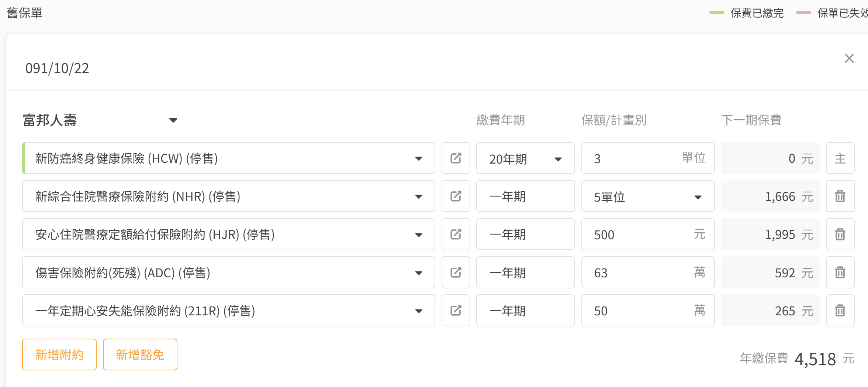Open external link for ADC rider row
Viewport: 868px width, 387px height.
pyautogui.click(x=456, y=273)
